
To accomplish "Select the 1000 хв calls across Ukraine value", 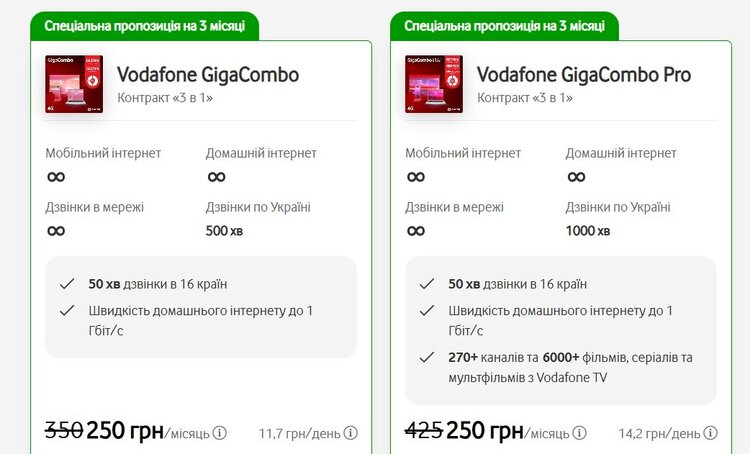I will coord(588,231).
